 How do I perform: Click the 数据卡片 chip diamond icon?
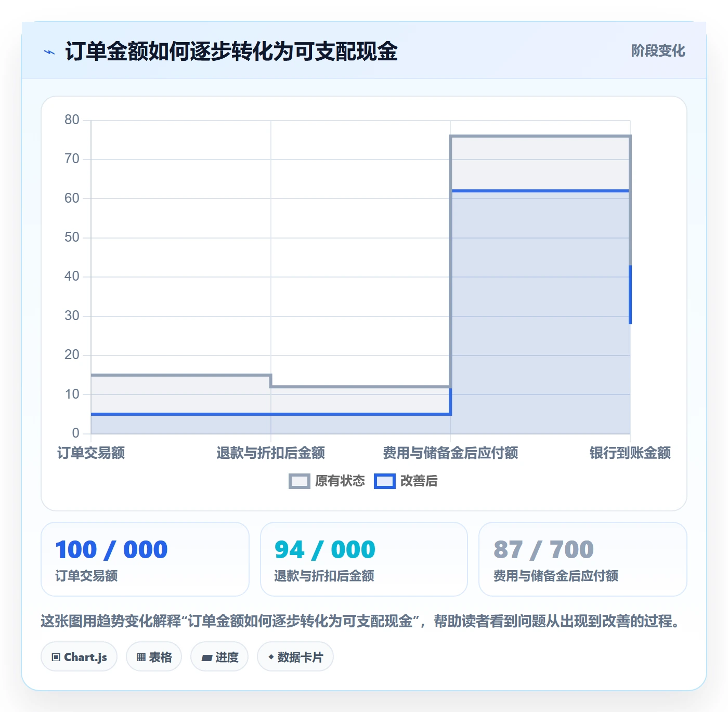(x=271, y=657)
